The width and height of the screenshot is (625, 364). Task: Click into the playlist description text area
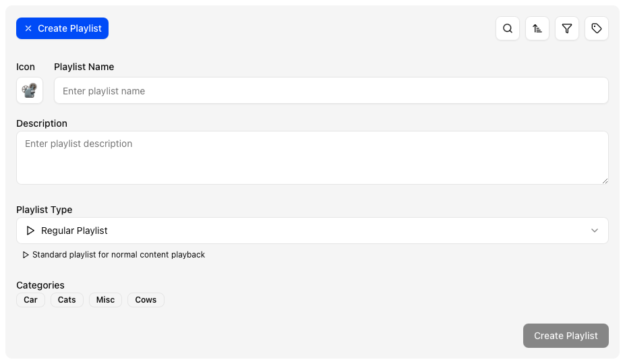(311, 157)
